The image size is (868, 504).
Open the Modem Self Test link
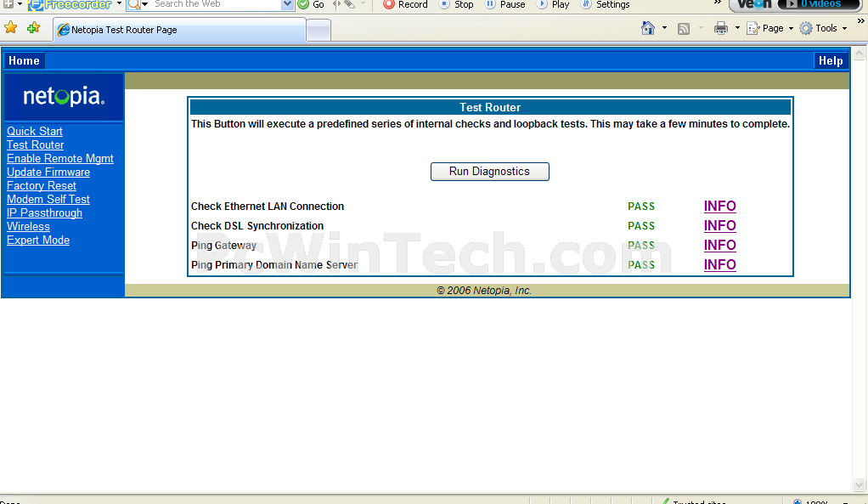click(x=48, y=200)
